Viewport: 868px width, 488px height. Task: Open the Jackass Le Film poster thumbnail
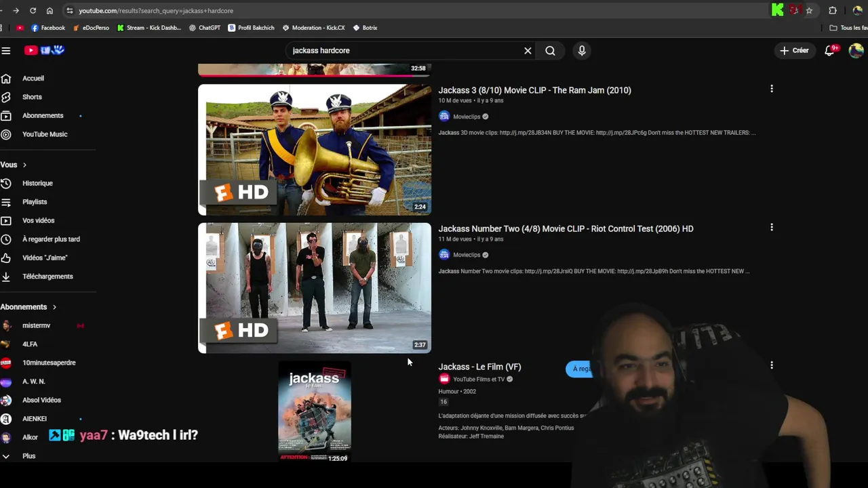pyautogui.click(x=315, y=411)
